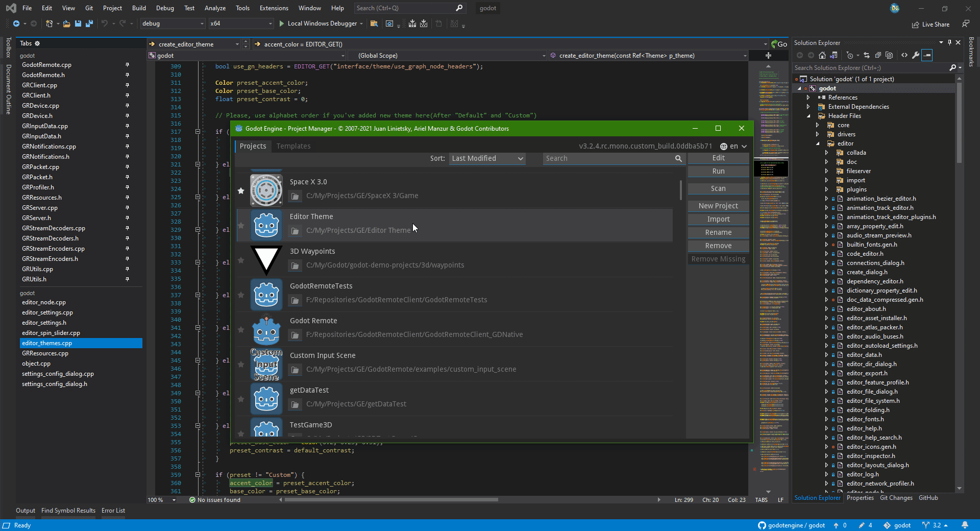Unfavorite the Space X 3.0 project star

[x=241, y=190]
